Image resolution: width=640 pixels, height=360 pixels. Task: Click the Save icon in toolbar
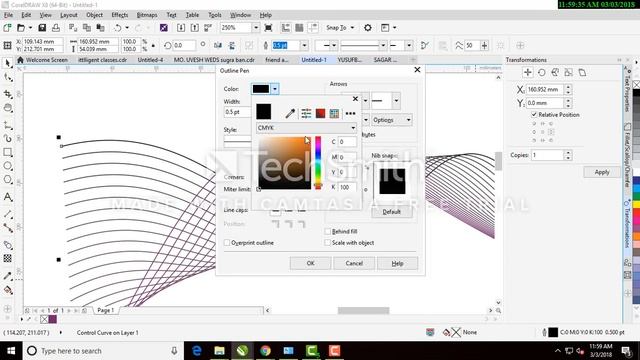pyautogui.click(x=42, y=28)
